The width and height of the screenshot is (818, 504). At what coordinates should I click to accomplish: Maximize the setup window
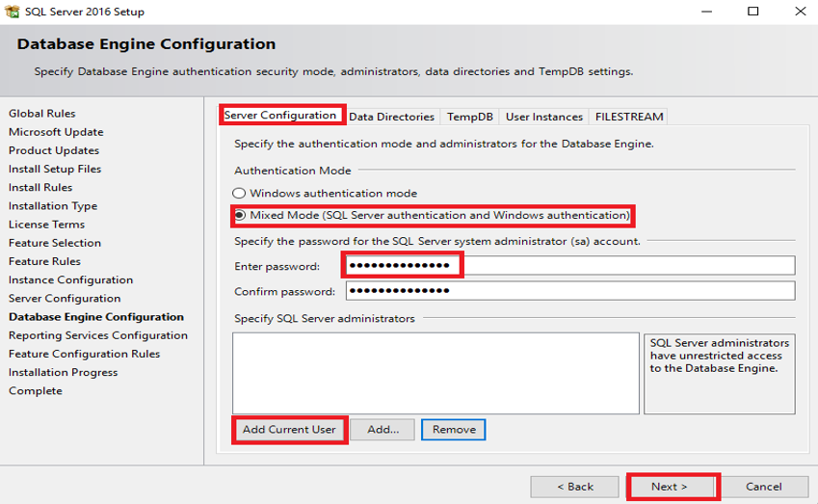pyautogui.click(x=753, y=12)
